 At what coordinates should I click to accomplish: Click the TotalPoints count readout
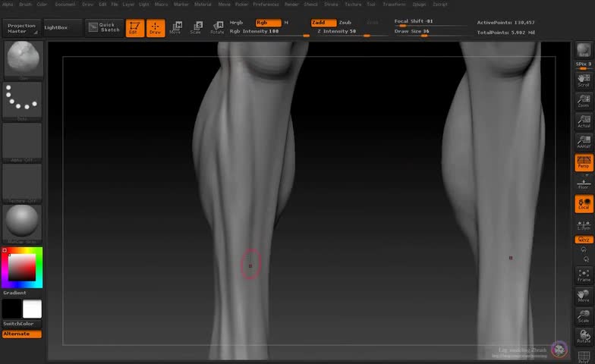(x=505, y=33)
